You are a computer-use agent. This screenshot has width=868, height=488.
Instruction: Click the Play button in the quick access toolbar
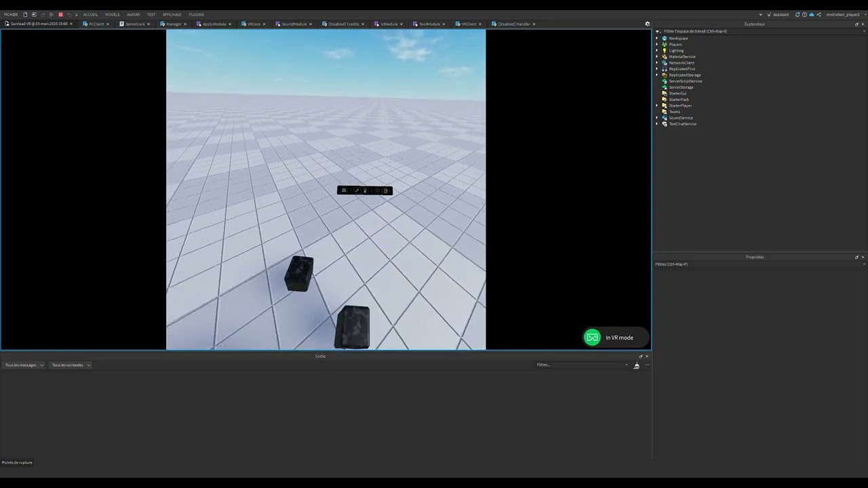(52, 14)
